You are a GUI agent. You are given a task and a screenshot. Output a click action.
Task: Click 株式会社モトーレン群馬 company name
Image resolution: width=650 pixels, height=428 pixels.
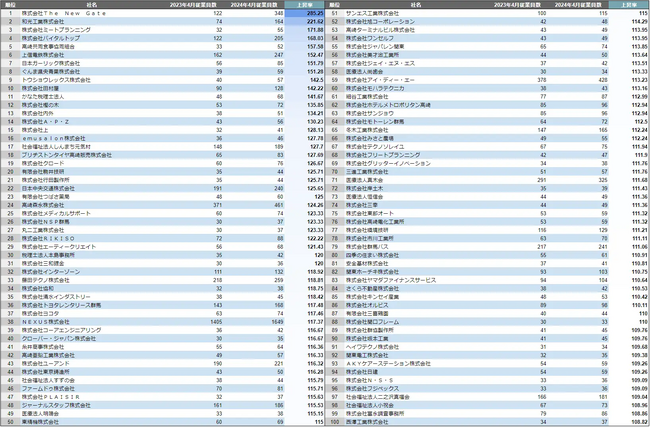click(x=375, y=122)
